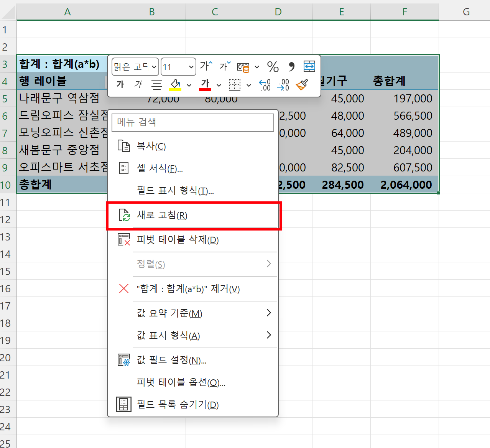The width and height of the screenshot is (490, 448).
Task: Click the 메뉴 검색 search field
Action: tap(193, 122)
